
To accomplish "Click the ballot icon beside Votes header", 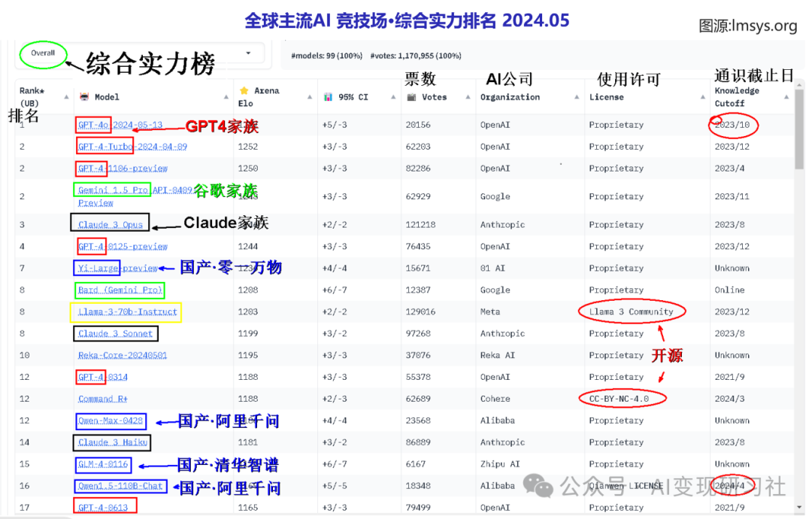I will [x=411, y=97].
